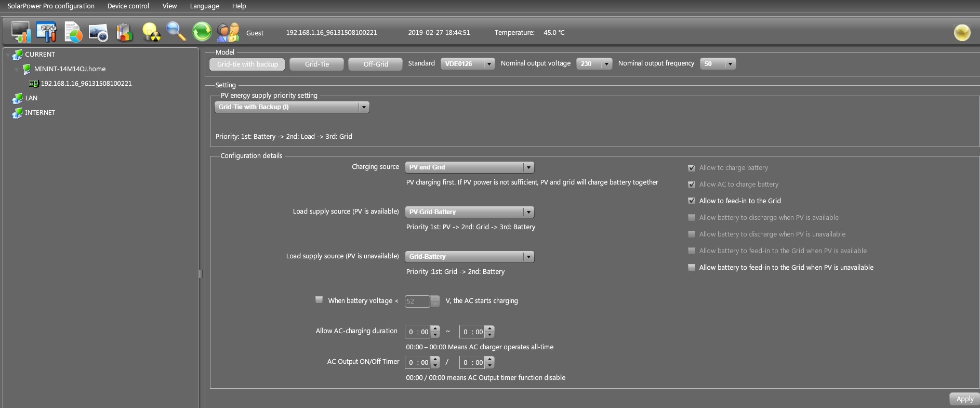Click the up arrow on AC Output on-time stepper
The height and width of the screenshot is (408, 980).
(x=435, y=359)
